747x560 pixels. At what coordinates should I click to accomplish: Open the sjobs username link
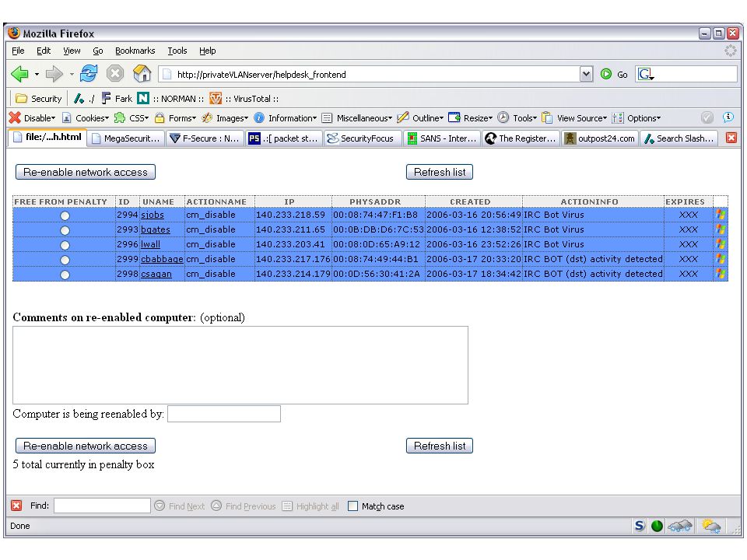tap(153, 215)
